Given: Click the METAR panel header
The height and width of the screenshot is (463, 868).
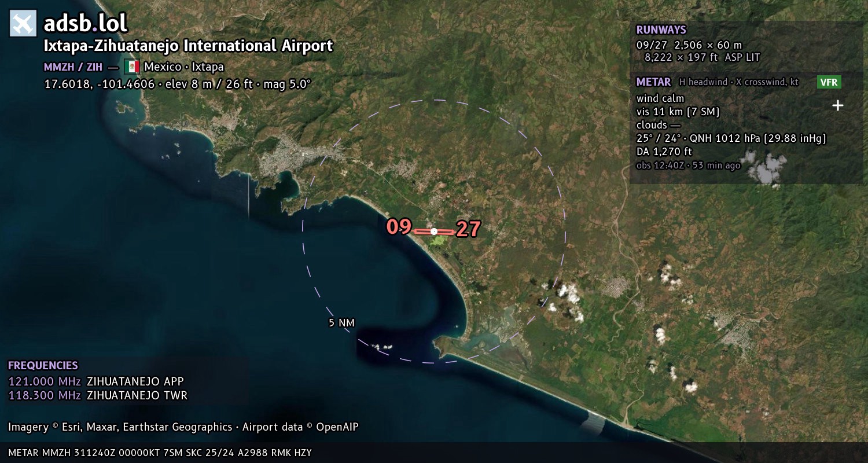Looking at the screenshot, I should 653,82.
